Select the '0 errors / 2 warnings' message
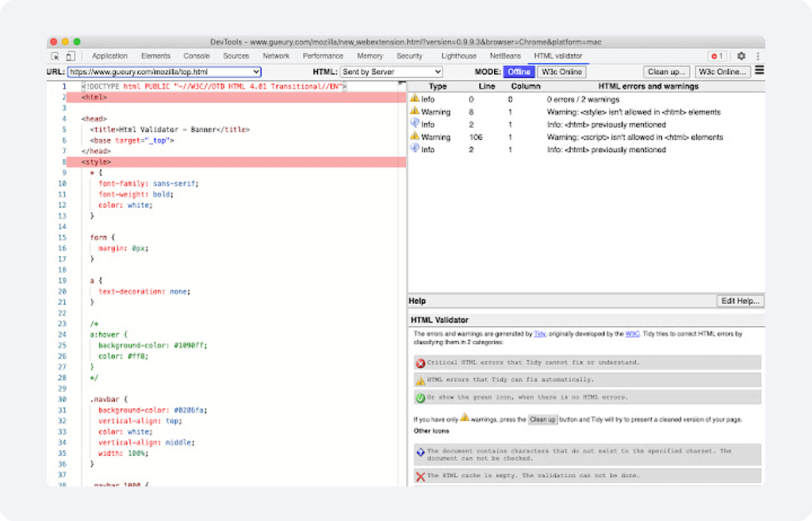 click(x=583, y=99)
